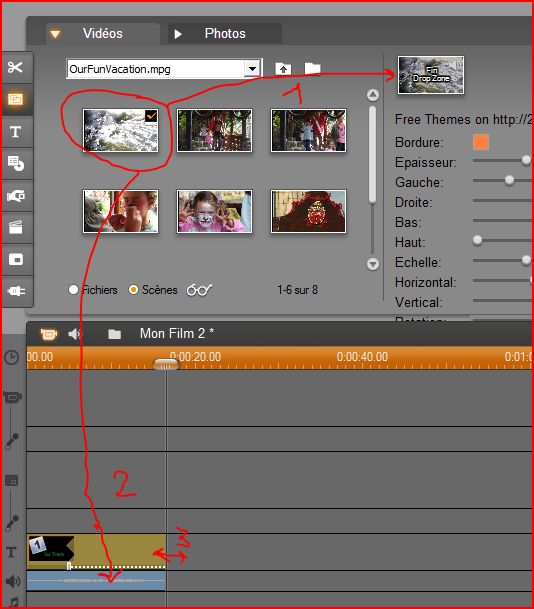The width and height of the screenshot is (534, 609).
Task: Expand the Photos section triangle
Action: [x=178, y=34]
